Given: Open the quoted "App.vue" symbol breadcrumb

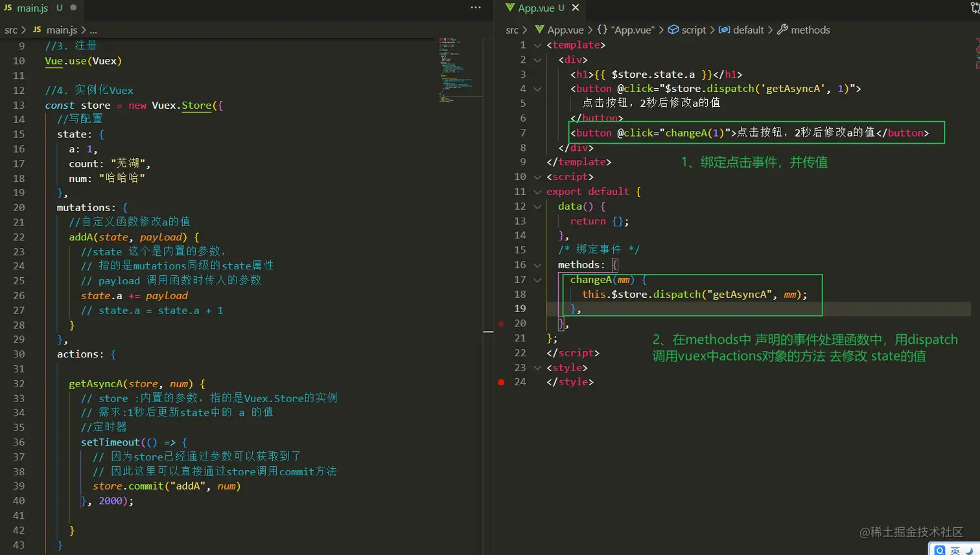Looking at the screenshot, I should point(633,30).
